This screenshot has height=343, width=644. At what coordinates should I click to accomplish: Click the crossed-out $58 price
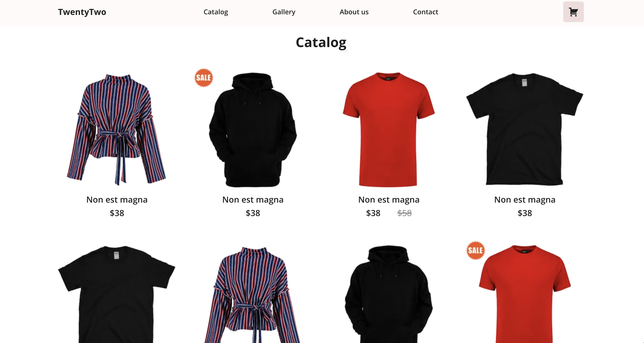click(x=404, y=213)
